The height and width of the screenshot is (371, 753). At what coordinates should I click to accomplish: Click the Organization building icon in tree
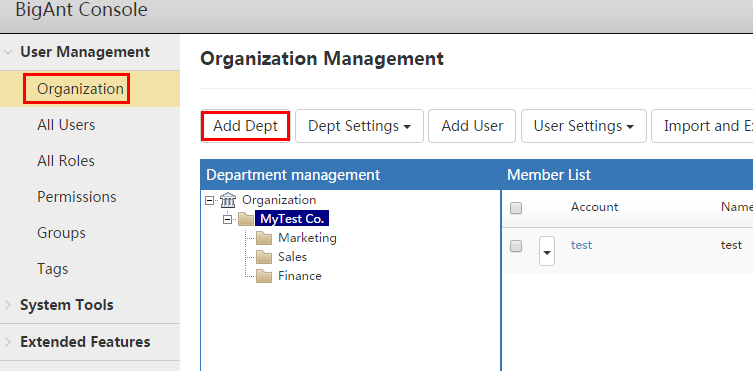228,200
